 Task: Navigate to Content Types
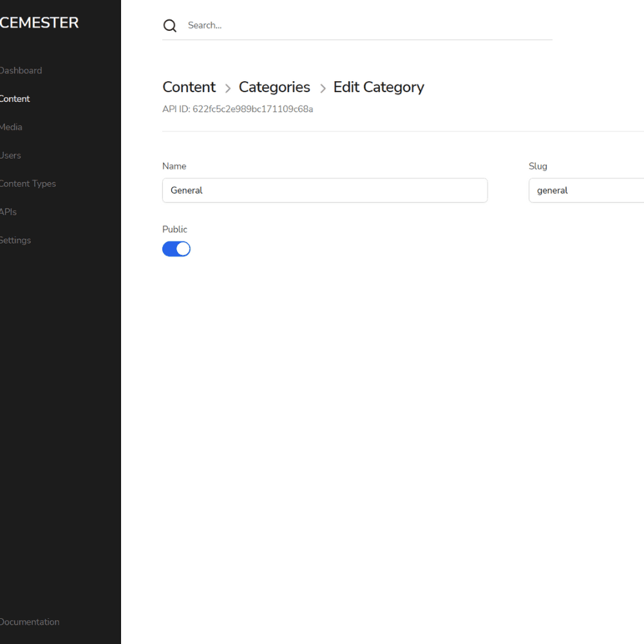coord(28,184)
